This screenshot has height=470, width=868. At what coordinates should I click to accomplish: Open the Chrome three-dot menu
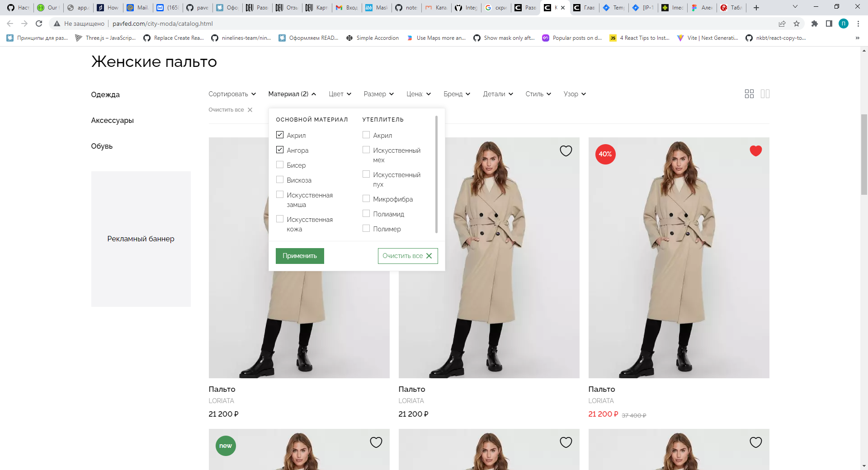(x=859, y=23)
